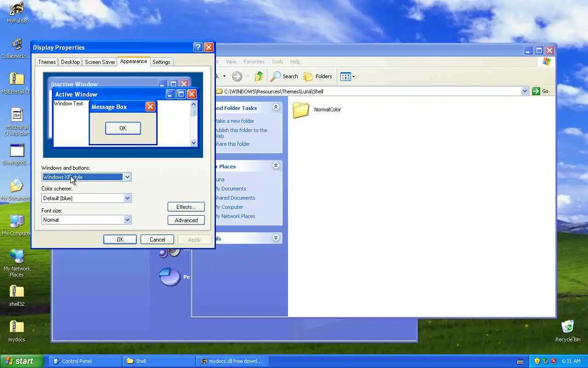Switch to mydocs.dll free download taskbar button
This screenshot has height=368, width=588.
pos(232,361)
